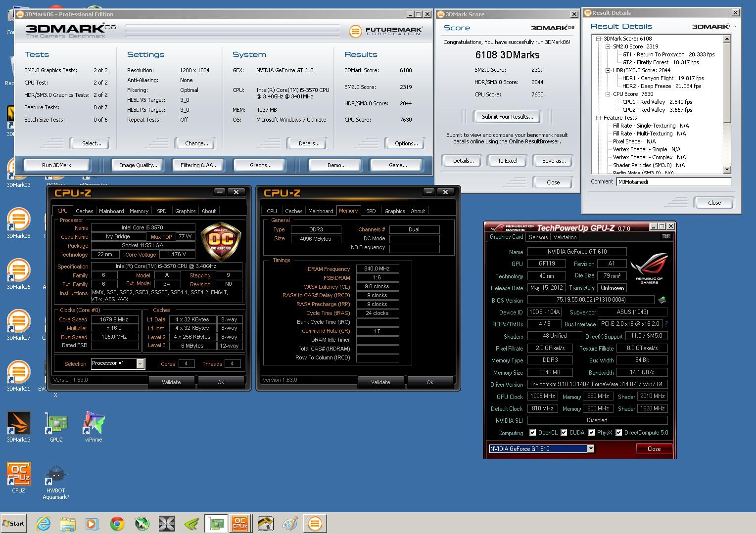This screenshot has width=756, height=534.
Task: Launch the wPrime desktop shortcut
Action: pyautogui.click(x=94, y=427)
